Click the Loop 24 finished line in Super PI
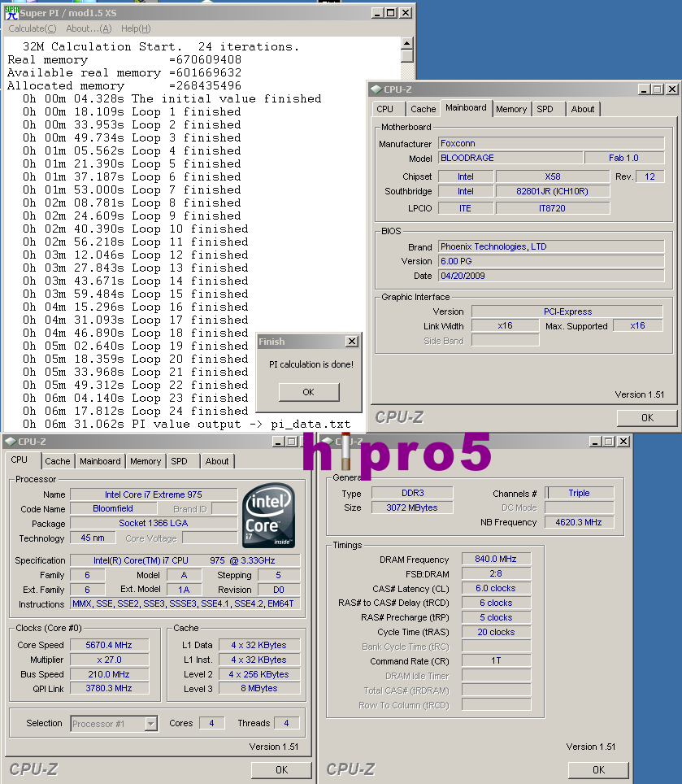 click(x=136, y=411)
